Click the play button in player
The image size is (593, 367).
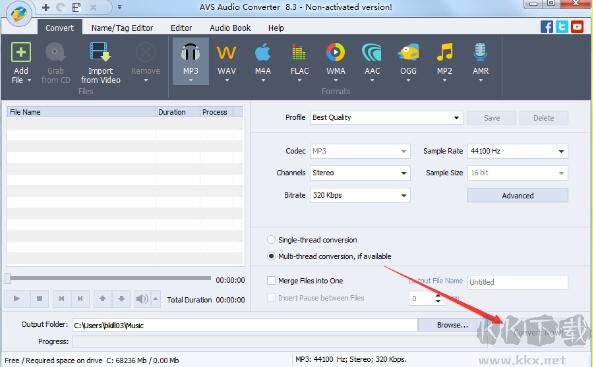point(17,299)
